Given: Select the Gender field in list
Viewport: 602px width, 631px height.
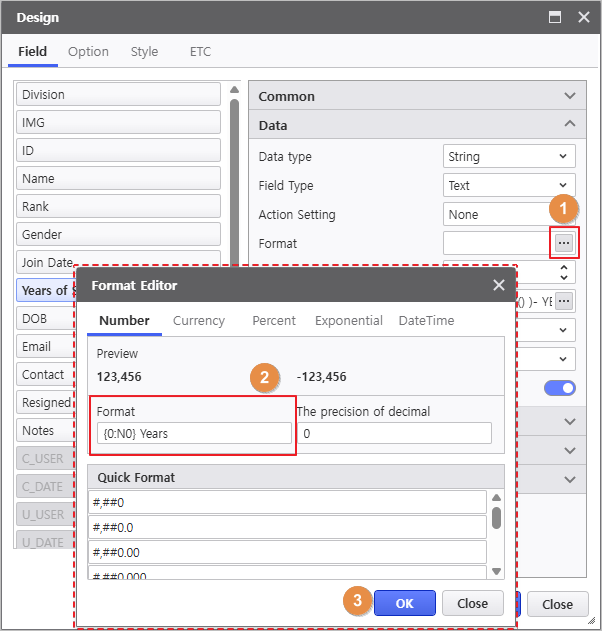Looking at the screenshot, I should pos(118,235).
